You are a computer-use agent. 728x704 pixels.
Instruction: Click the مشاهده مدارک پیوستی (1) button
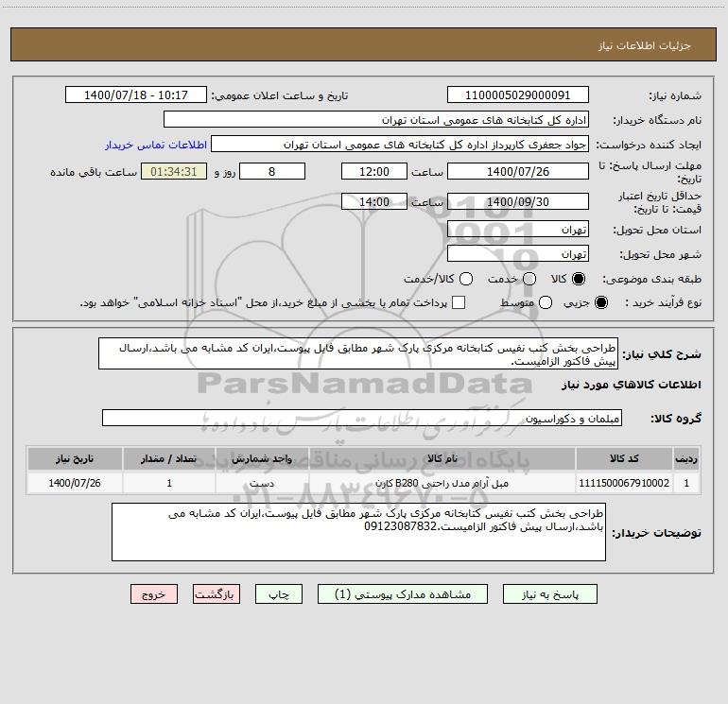[x=403, y=594]
